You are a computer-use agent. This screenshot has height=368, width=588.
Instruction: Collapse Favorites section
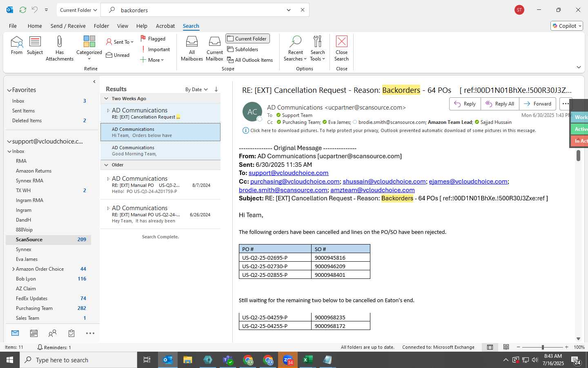pos(9,90)
